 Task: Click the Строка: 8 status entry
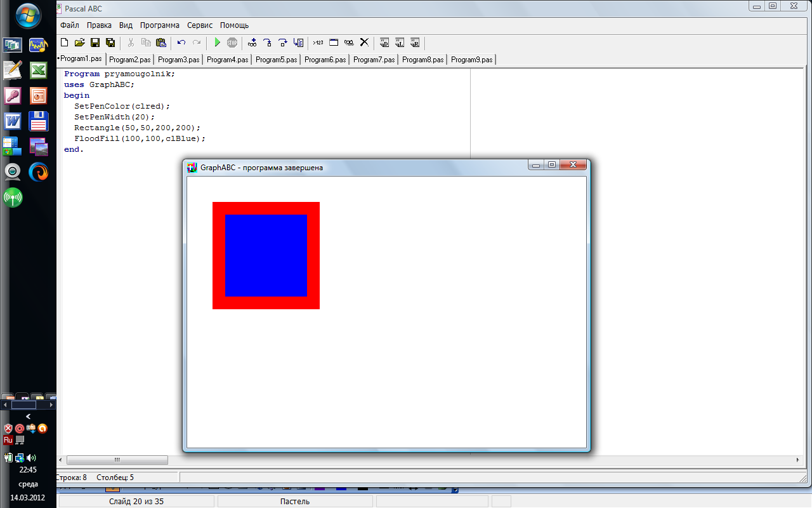click(72, 478)
